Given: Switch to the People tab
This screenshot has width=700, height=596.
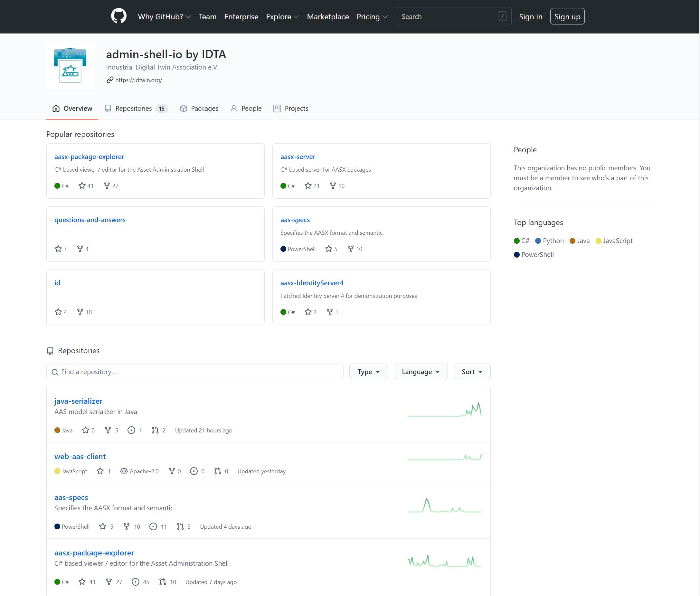Looking at the screenshot, I should (x=246, y=109).
